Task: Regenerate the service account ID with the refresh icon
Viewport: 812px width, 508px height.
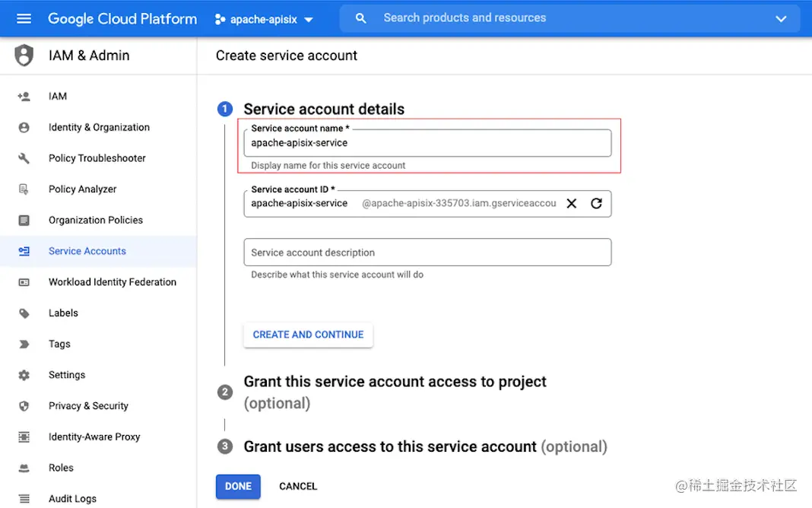Action: coord(596,204)
